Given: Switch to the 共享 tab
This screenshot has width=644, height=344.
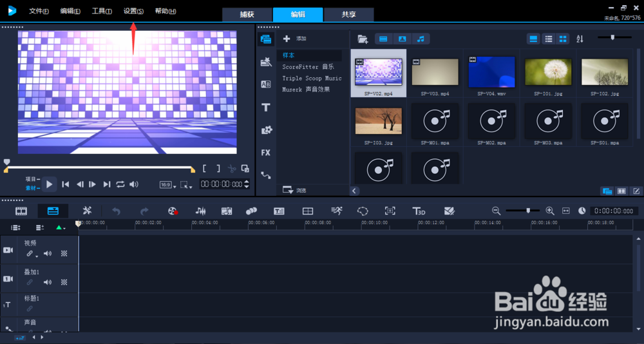Looking at the screenshot, I should [348, 14].
